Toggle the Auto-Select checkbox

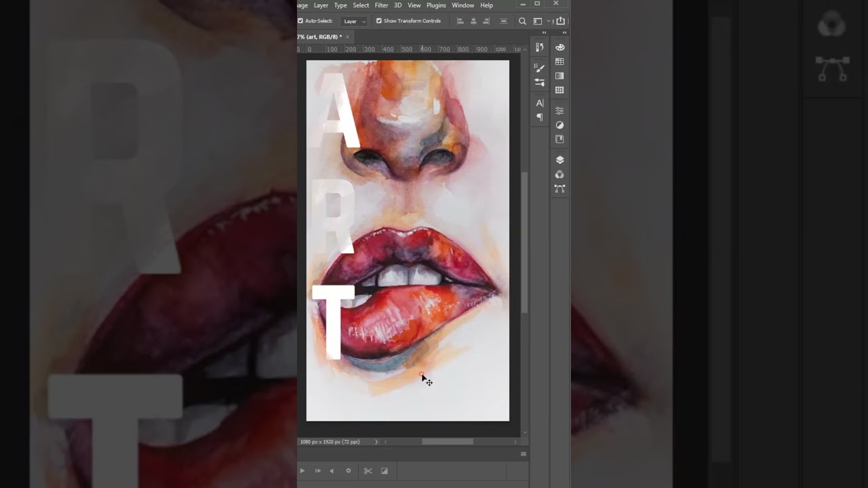300,21
